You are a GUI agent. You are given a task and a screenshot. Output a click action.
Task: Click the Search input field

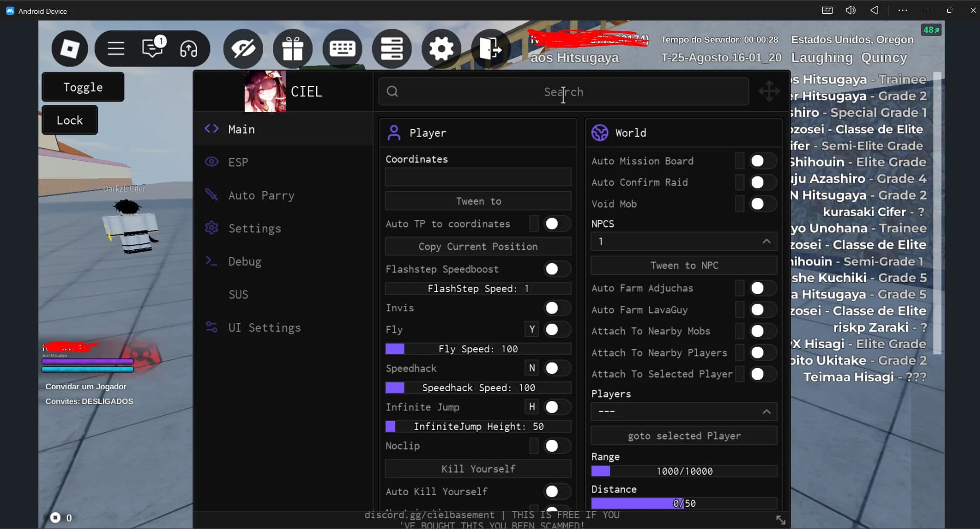click(x=563, y=92)
